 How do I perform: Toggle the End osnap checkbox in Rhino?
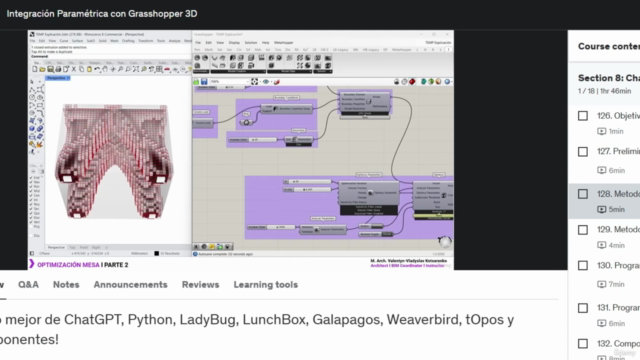coord(31,178)
